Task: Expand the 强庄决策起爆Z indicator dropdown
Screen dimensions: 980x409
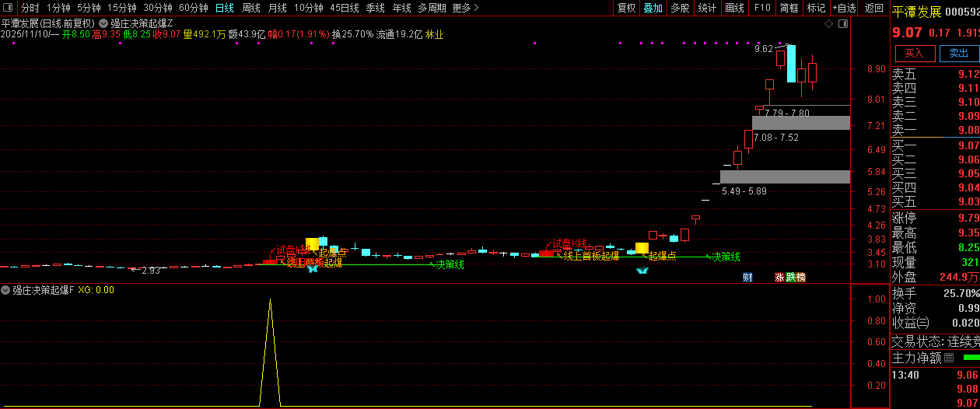Action: pos(103,23)
